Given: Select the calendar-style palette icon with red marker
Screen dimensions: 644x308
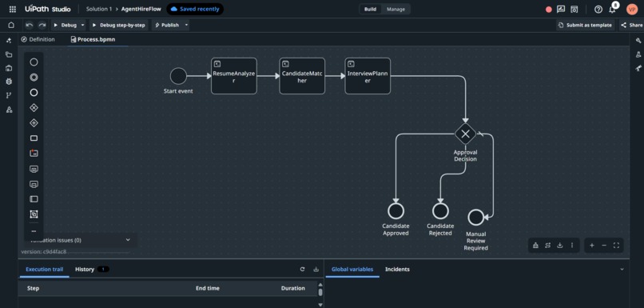Looking at the screenshot, I should pyautogui.click(x=34, y=153).
